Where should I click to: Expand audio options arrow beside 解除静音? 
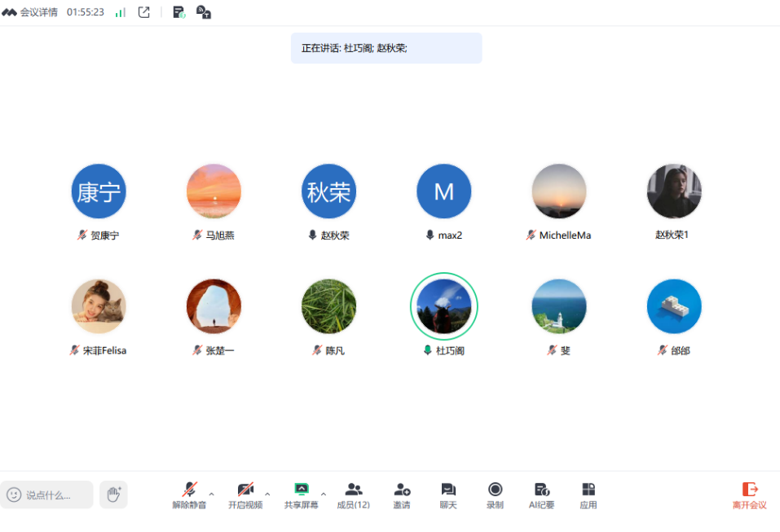tap(212, 494)
